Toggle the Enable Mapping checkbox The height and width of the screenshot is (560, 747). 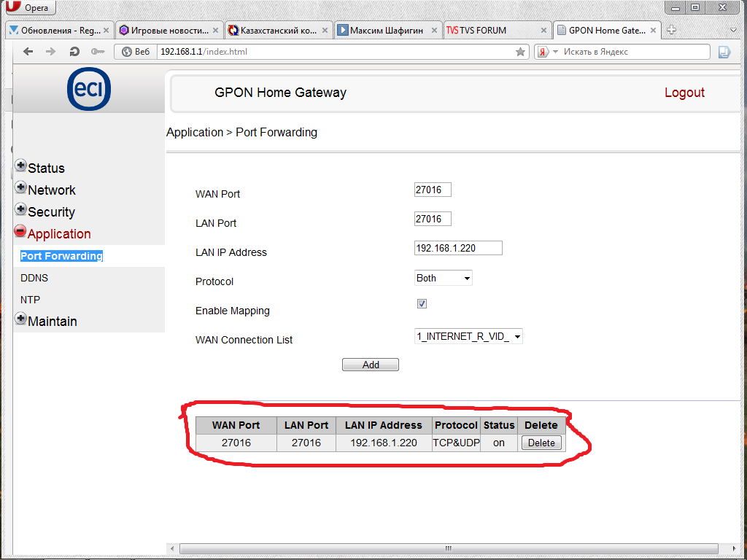[422, 303]
